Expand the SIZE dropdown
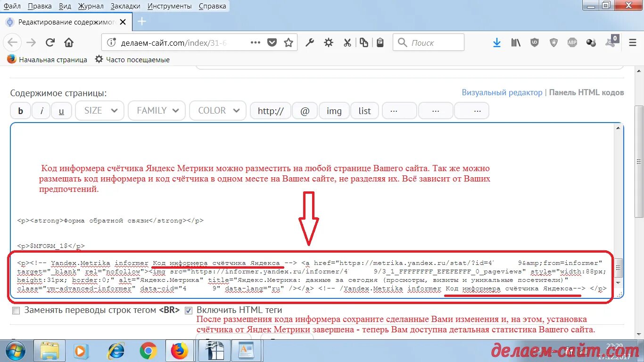The image size is (644, 362). click(x=99, y=111)
